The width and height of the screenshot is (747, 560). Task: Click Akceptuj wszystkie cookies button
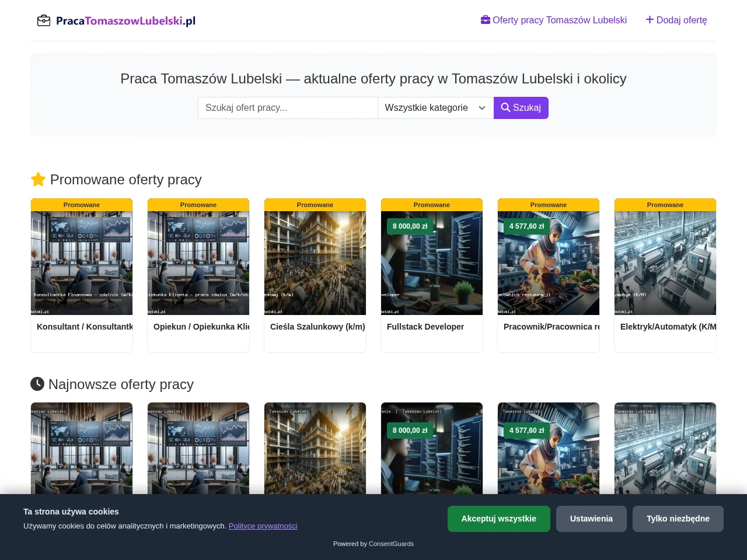[x=499, y=519]
